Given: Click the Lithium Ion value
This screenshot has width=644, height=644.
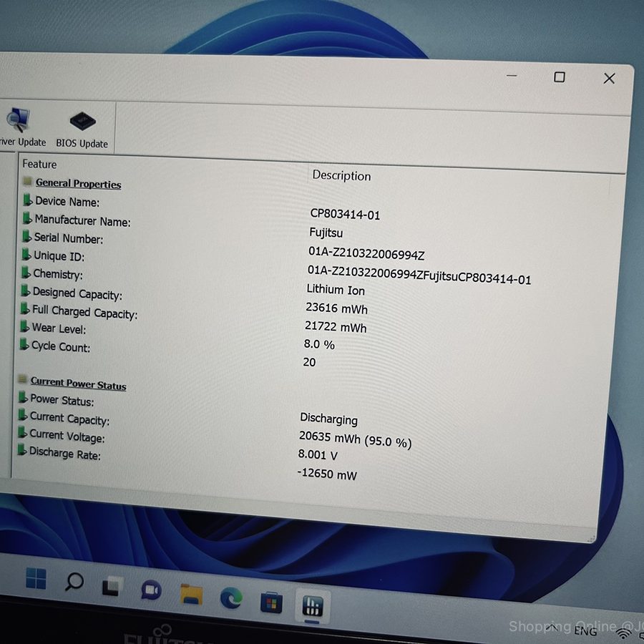Looking at the screenshot, I should tap(336, 290).
